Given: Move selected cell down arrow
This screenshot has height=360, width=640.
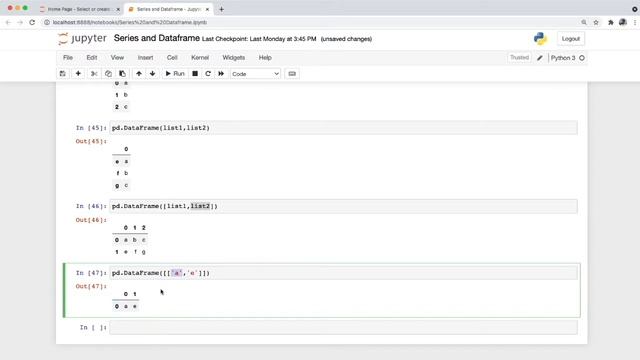Looking at the screenshot, I should click(152, 74).
